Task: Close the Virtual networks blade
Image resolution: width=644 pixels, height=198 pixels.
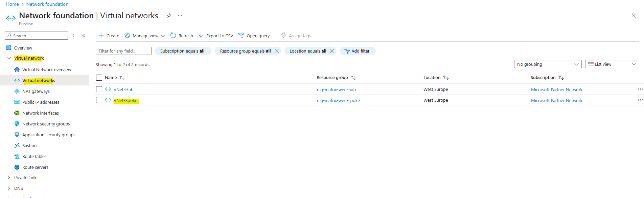Action: pyautogui.click(x=634, y=16)
